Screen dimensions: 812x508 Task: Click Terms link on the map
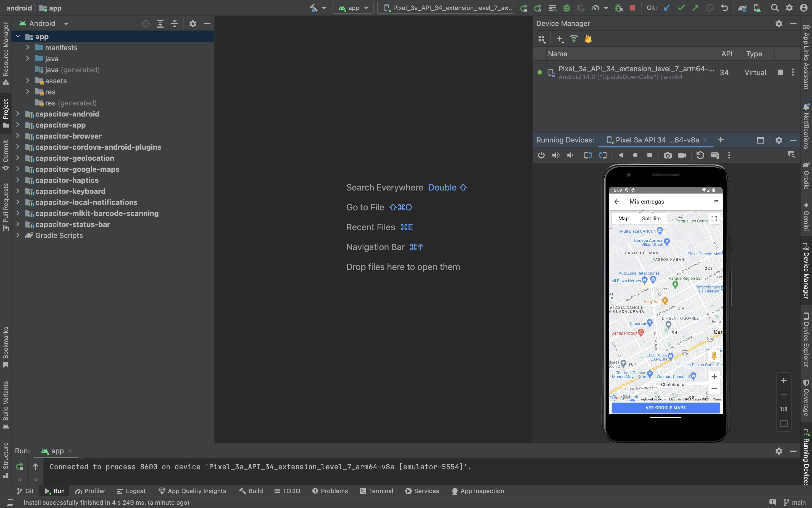(x=717, y=399)
